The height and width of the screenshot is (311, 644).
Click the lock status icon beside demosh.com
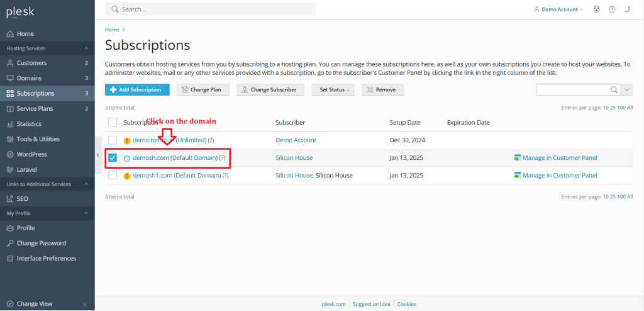[x=127, y=158]
